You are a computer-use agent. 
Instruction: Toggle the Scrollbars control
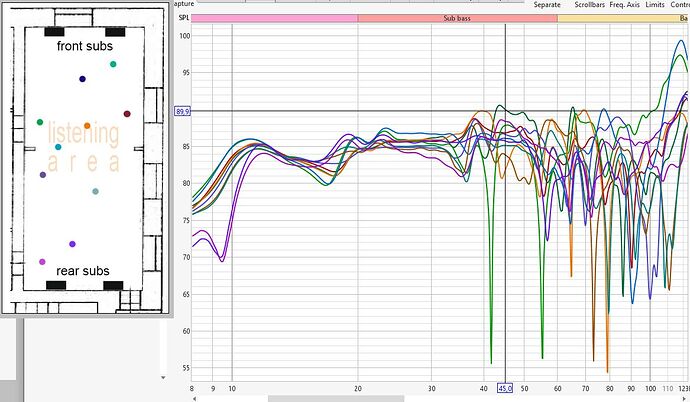point(589,5)
